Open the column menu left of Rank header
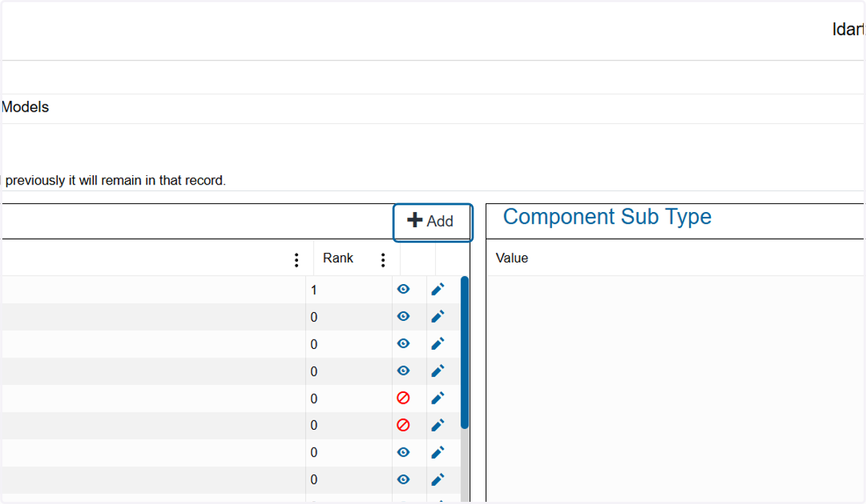Screen dimensions: 866x504 tap(297, 260)
